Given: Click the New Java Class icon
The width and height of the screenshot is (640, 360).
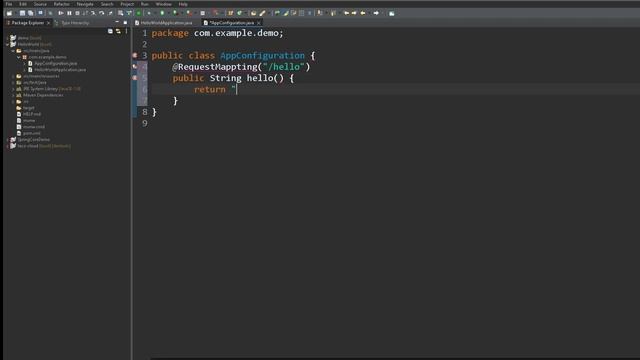Looking at the screenshot, I should (240, 13).
